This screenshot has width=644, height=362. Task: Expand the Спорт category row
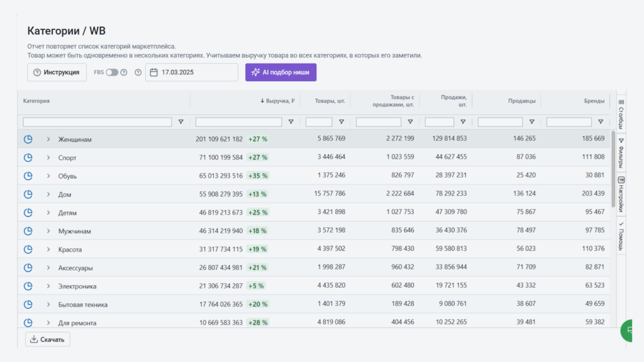click(48, 157)
